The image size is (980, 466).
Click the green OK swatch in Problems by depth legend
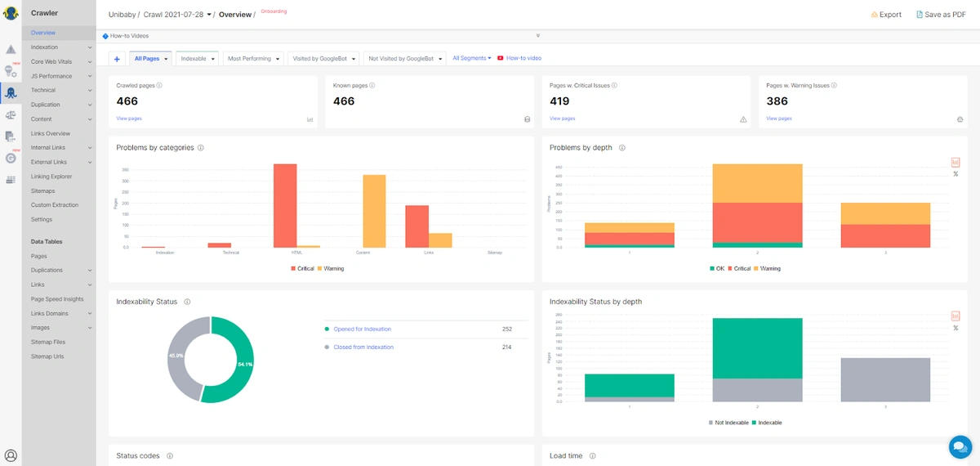[710, 268]
